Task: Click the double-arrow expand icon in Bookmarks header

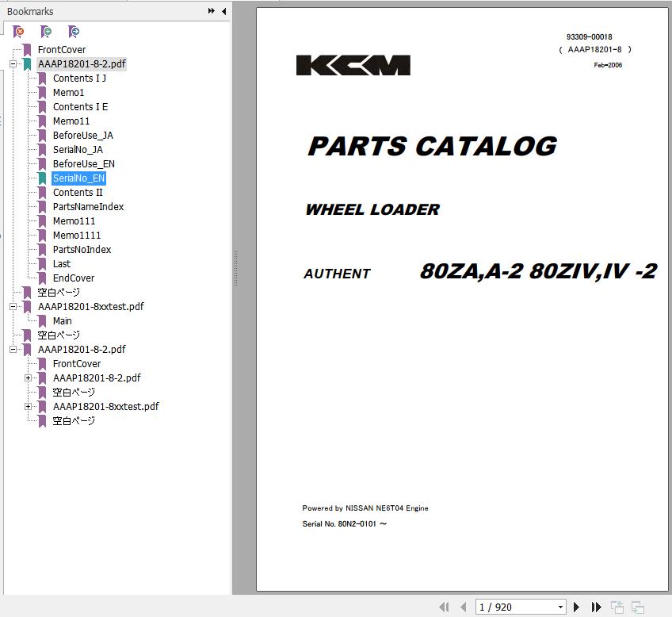Action: [212, 11]
